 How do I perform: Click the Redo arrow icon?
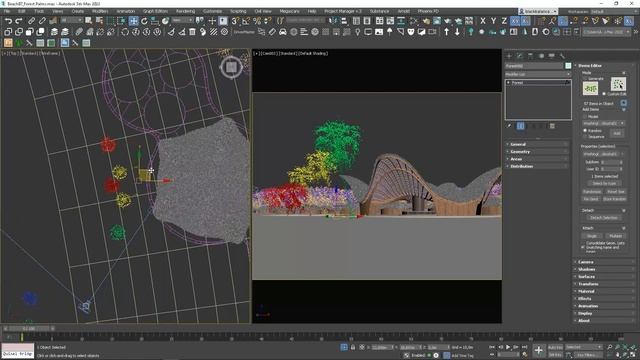(19, 20)
